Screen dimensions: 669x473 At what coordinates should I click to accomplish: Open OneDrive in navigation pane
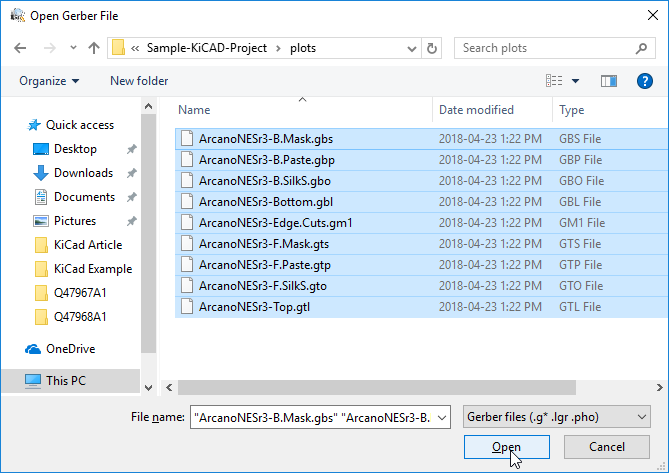click(72, 349)
